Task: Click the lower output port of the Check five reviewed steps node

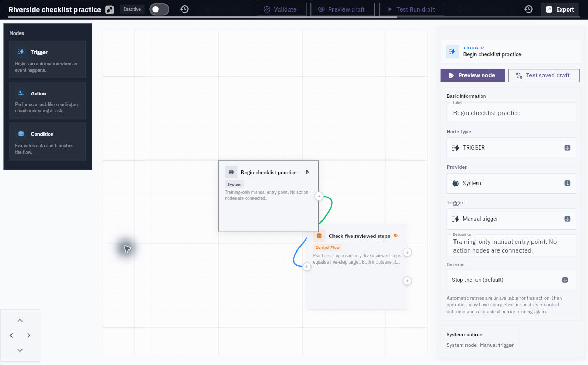Action: 407,281
